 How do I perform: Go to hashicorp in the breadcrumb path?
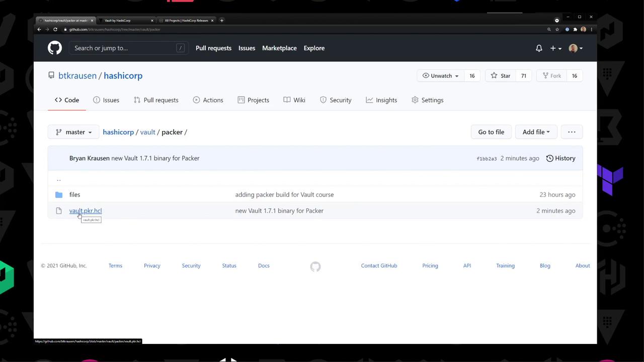click(x=118, y=132)
